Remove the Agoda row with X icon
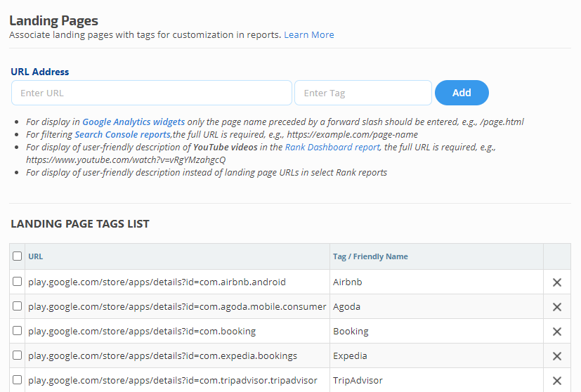 coord(556,307)
